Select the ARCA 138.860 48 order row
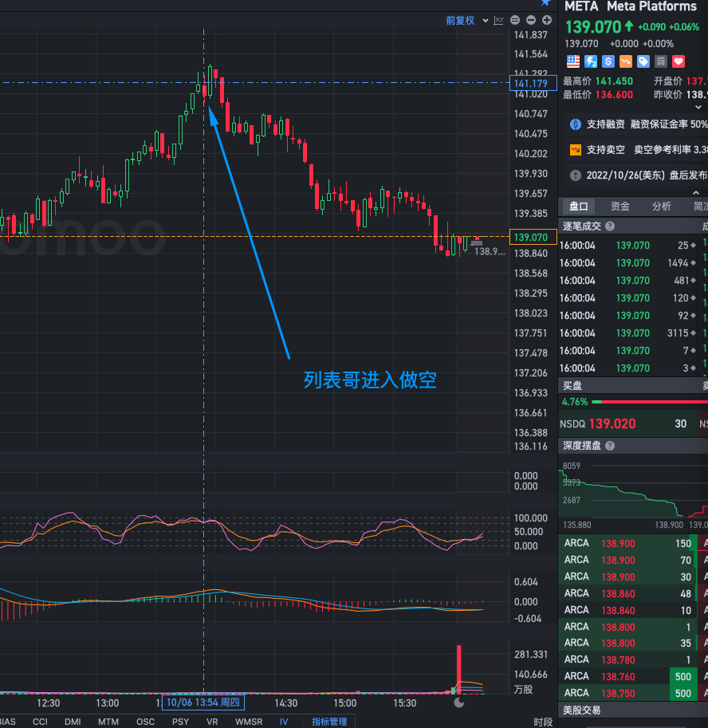 click(x=627, y=593)
